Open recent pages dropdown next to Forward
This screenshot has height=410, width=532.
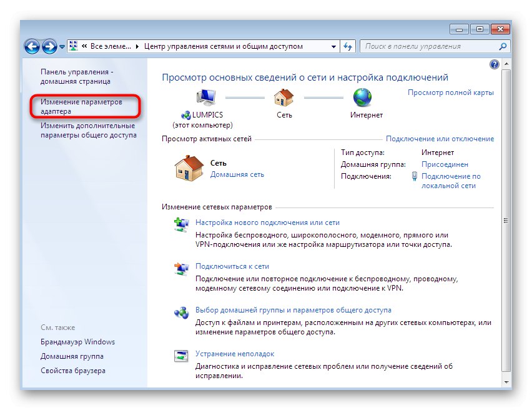62,46
